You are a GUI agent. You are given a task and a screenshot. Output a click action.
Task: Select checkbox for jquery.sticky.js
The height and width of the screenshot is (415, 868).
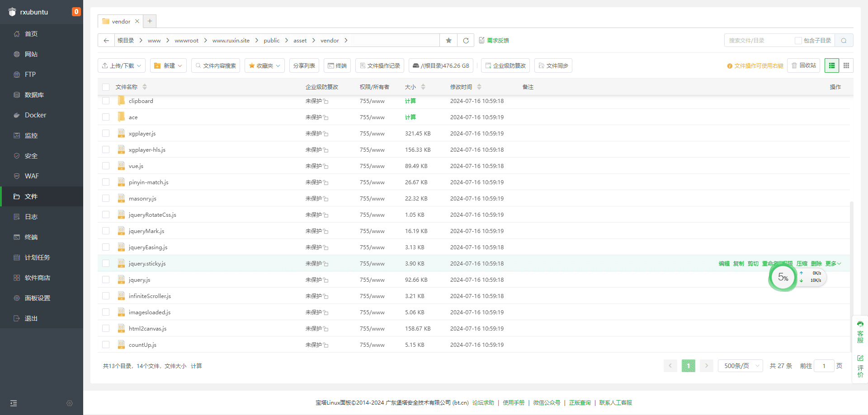pos(106,263)
